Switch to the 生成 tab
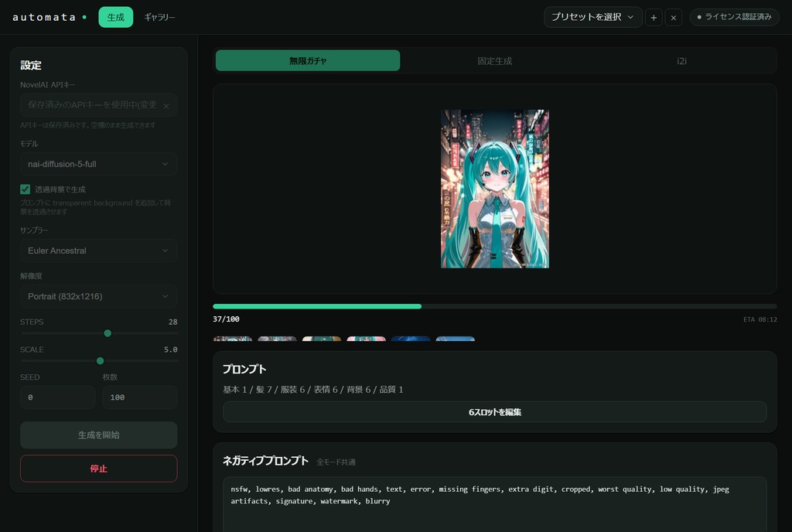792x532 pixels. click(116, 17)
